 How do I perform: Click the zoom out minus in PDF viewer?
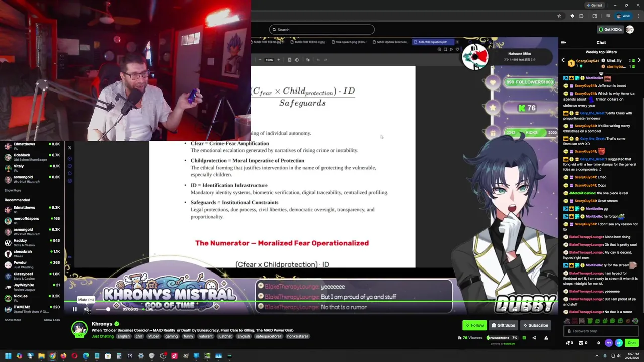[260, 60]
